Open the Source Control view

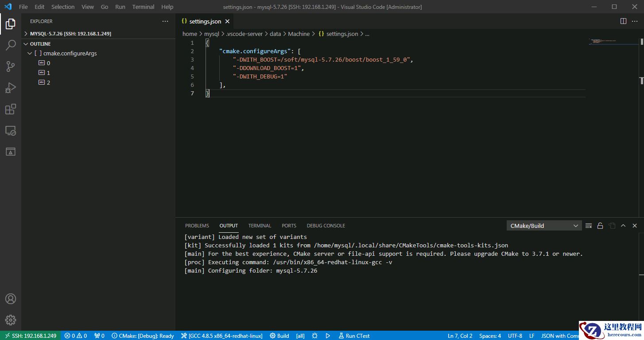click(x=11, y=66)
